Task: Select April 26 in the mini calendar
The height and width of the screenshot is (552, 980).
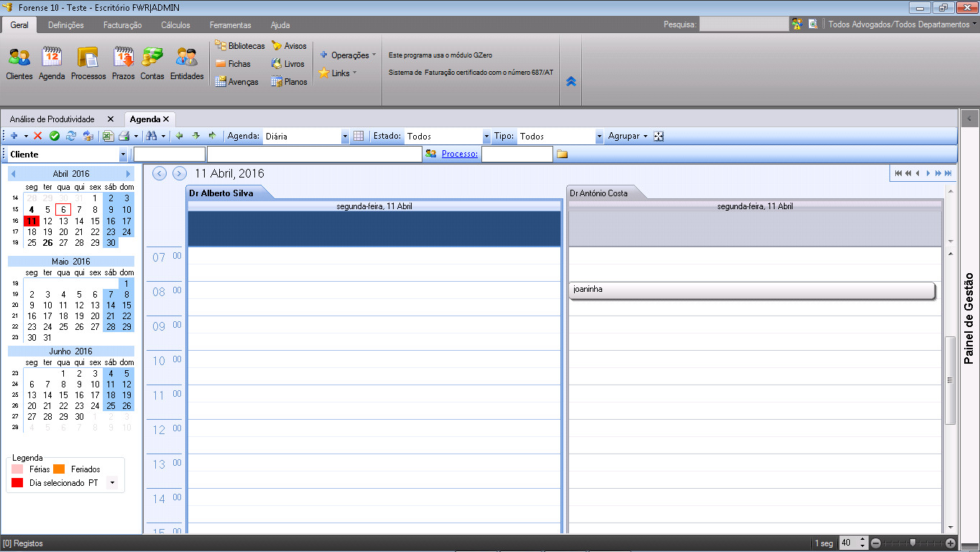Action: click(47, 243)
